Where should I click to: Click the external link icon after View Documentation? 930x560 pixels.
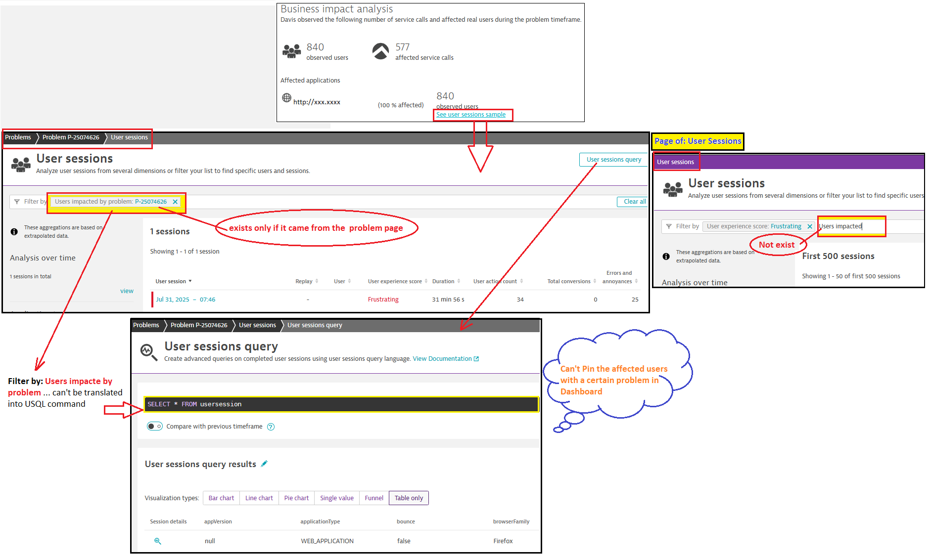coord(476,358)
